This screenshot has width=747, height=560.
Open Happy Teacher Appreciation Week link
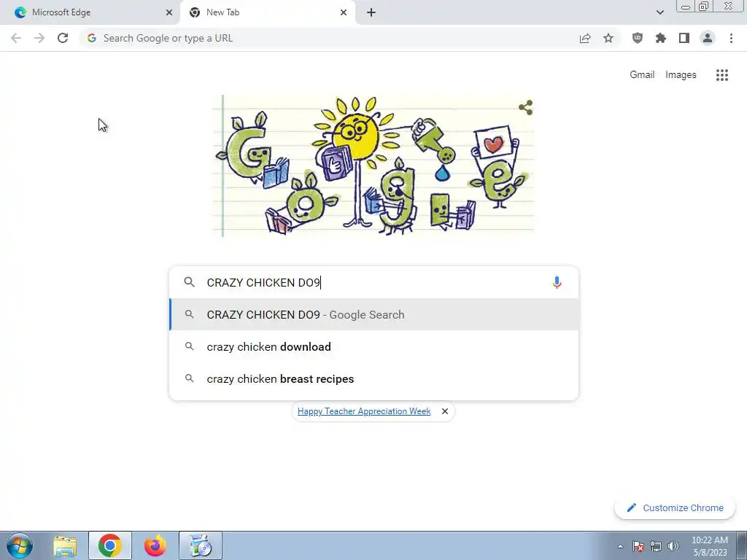coord(364,411)
